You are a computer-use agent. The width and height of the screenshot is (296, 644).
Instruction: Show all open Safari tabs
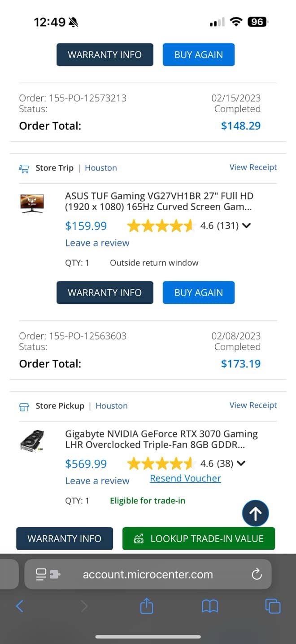[273, 606]
